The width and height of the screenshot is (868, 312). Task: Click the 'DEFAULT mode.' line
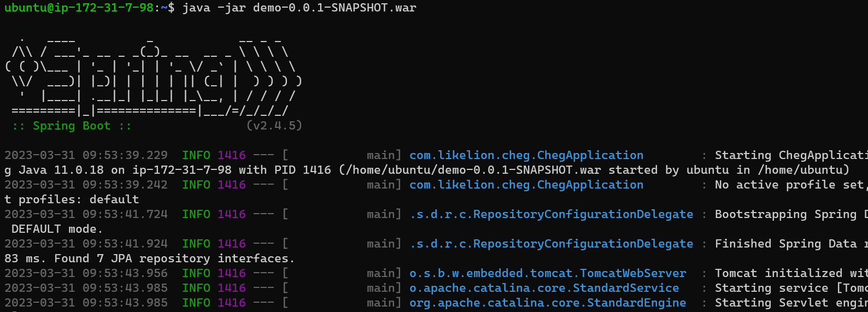point(57,229)
